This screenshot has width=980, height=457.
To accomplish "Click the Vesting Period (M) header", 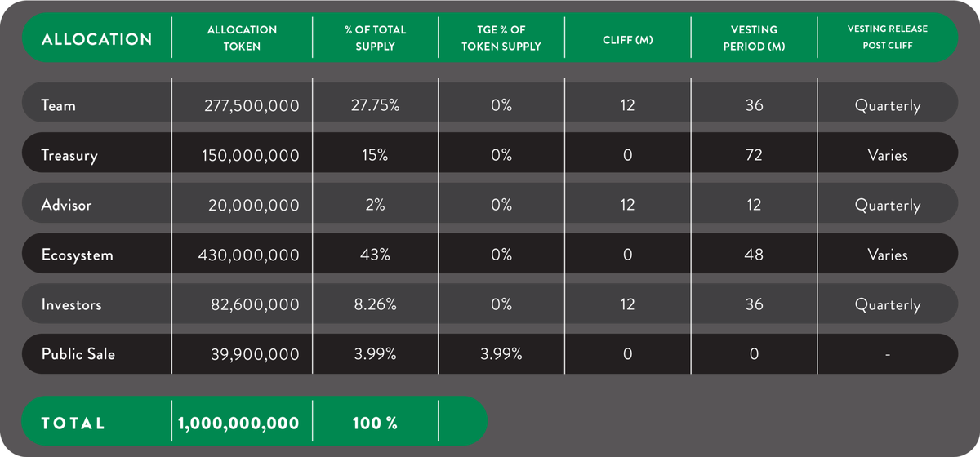I will coord(753,38).
